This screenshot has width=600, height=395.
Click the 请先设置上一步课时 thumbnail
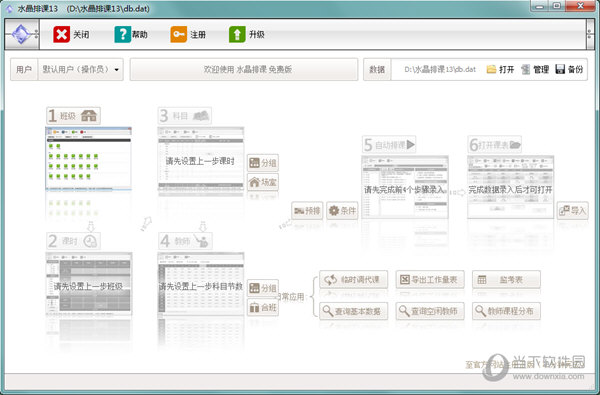pyautogui.click(x=201, y=159)
